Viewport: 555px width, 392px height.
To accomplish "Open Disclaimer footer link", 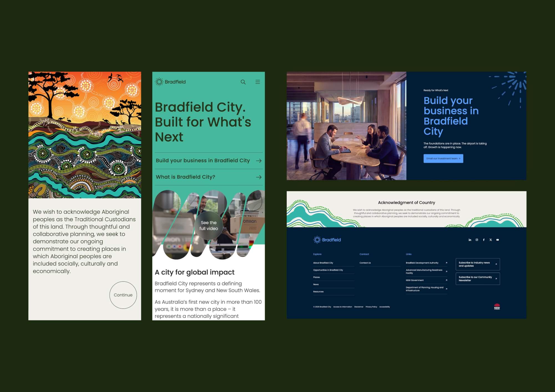I will coord(359,307).
